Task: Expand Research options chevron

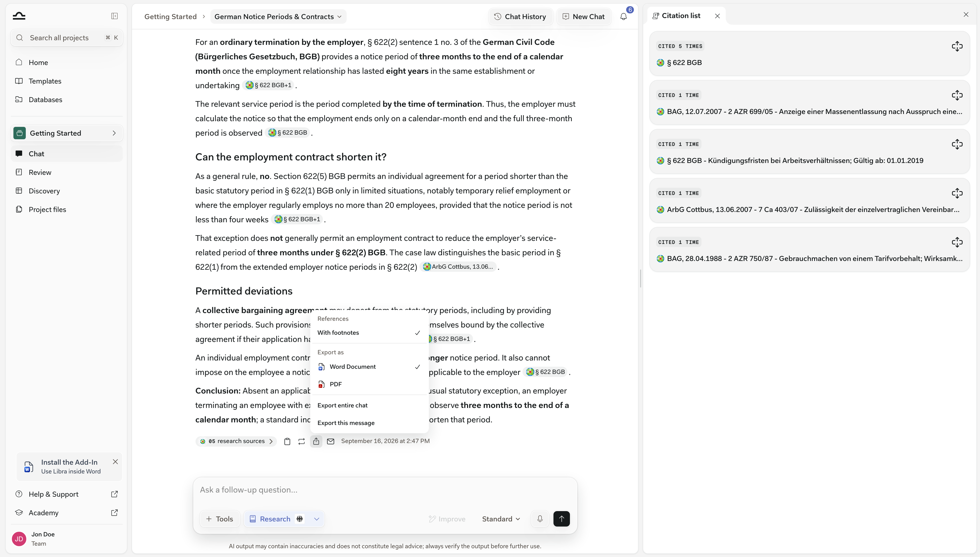Action: pos(316,519)
